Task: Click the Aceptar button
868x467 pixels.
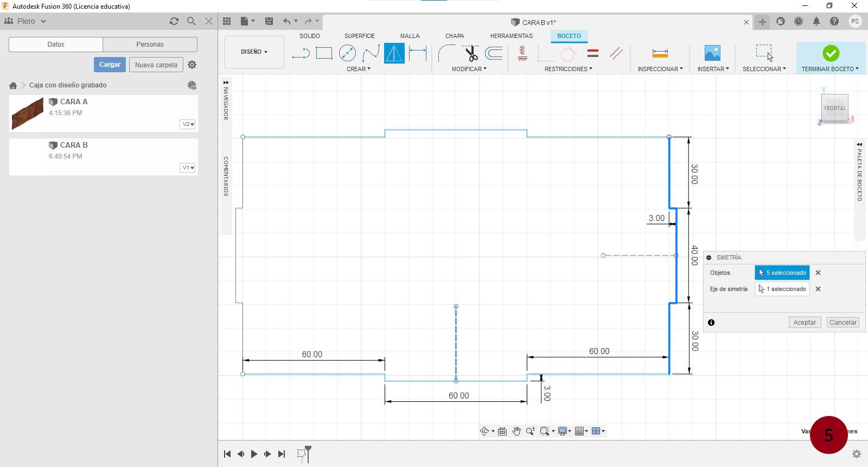Action: pyautogui.click(x=805, y=323)
